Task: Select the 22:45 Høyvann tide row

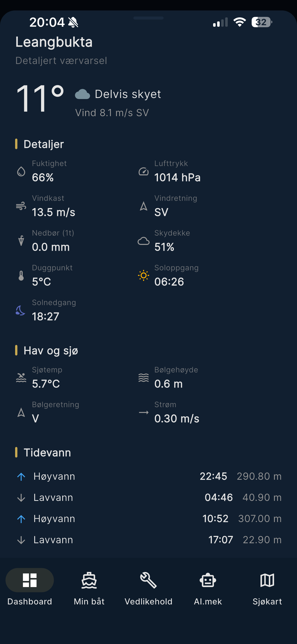Action: [149, 476]
